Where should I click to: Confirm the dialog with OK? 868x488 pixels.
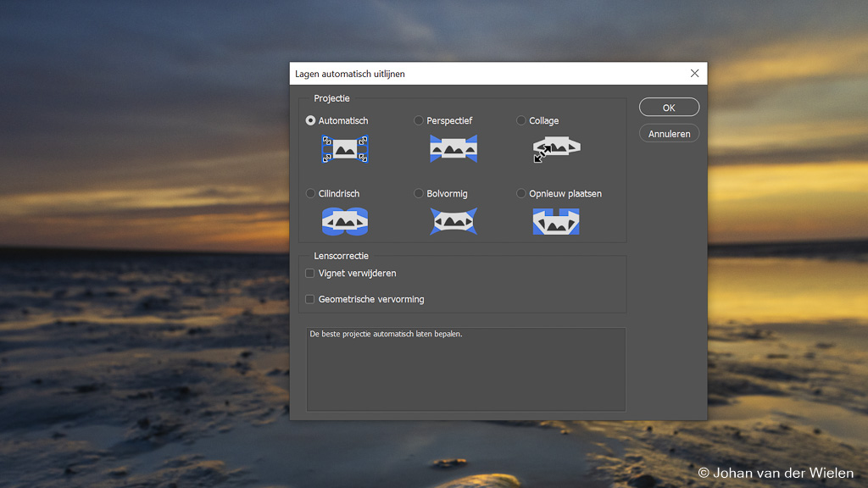[669, 108]
